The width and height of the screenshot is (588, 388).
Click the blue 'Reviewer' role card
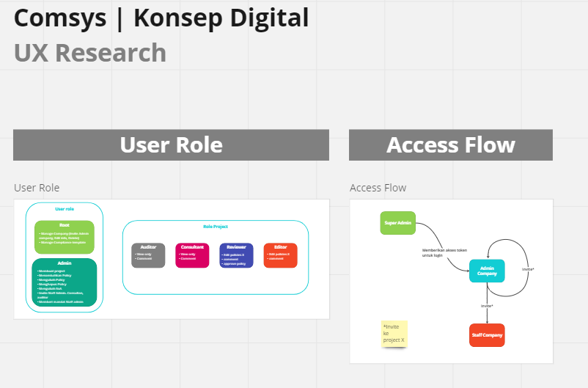(x=236, y=255)
